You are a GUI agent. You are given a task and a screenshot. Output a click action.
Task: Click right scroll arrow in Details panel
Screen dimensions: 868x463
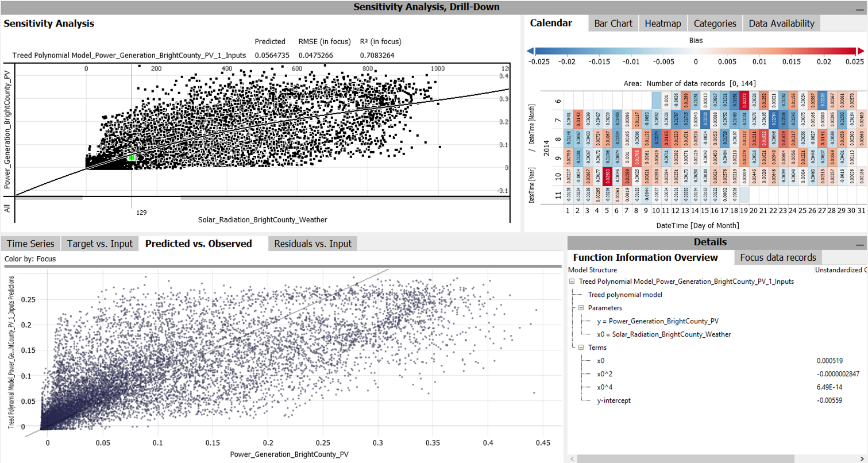coord(863,458)
